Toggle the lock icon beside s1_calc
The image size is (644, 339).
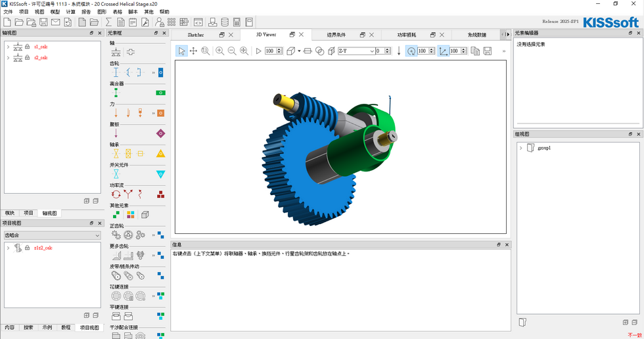(x=27, y=47)
